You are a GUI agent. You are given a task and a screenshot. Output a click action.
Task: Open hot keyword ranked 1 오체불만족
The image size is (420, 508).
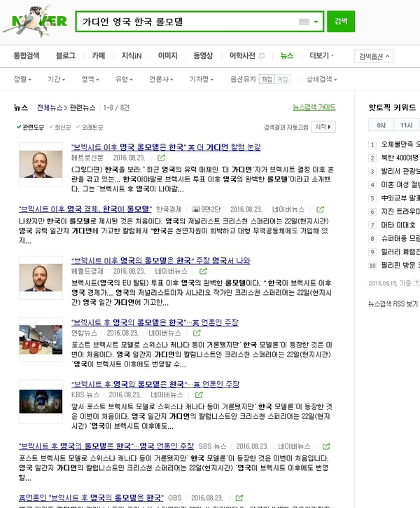coord(400,144)
